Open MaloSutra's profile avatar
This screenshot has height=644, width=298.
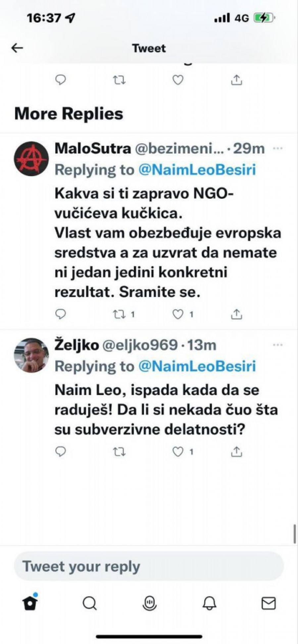point(31,159)
